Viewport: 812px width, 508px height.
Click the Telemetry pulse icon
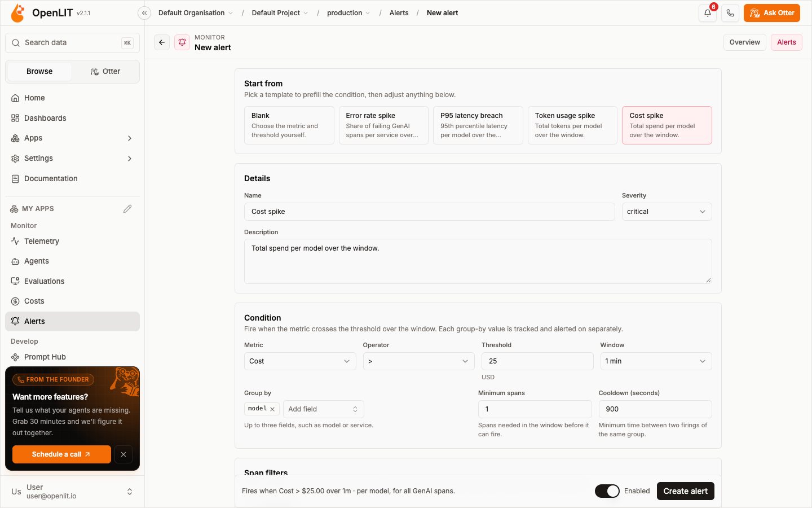coord(15,241)
